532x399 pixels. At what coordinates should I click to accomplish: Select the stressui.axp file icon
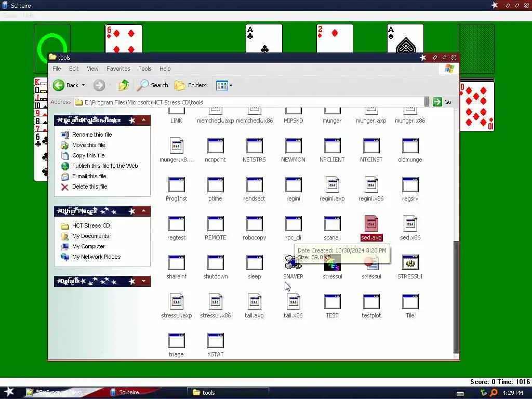[177, 301]
